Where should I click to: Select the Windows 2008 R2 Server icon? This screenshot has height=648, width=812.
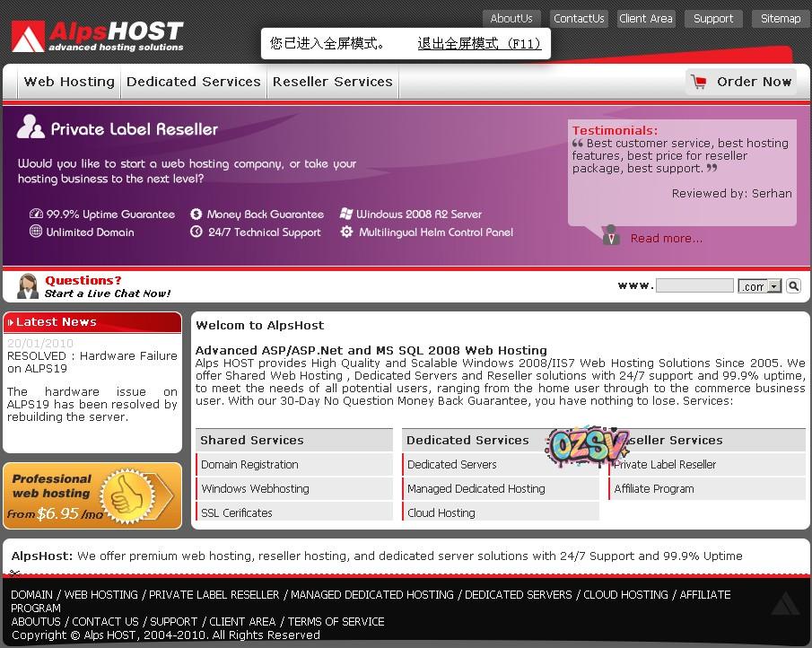click(x=345, y=214)
